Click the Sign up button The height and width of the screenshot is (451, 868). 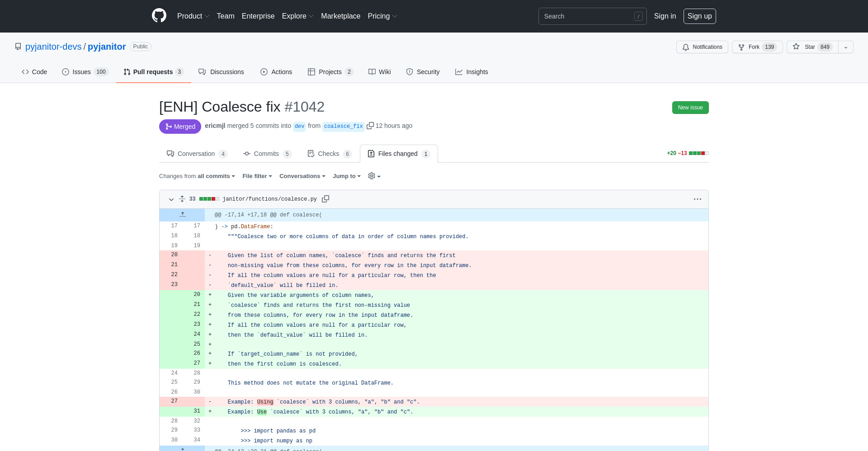click(x=699, y=16)
